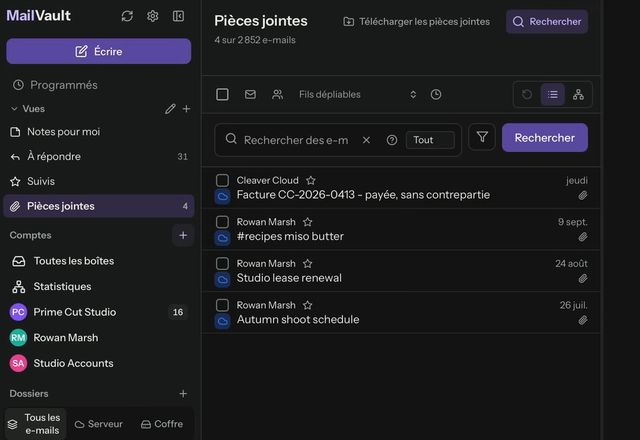Star the Studio lease renewal email
The height and width of the screenshot is (440, 640).
pyautogui.click(x=307, y=263)
